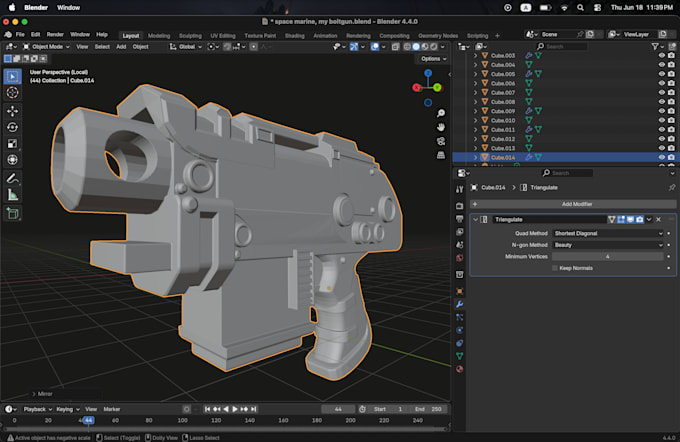Click the outliner search field

coord(561,46)
